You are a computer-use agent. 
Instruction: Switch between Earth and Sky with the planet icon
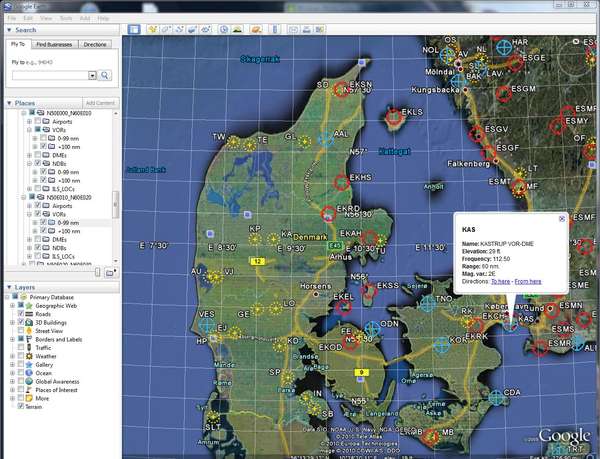click(256, 29)
